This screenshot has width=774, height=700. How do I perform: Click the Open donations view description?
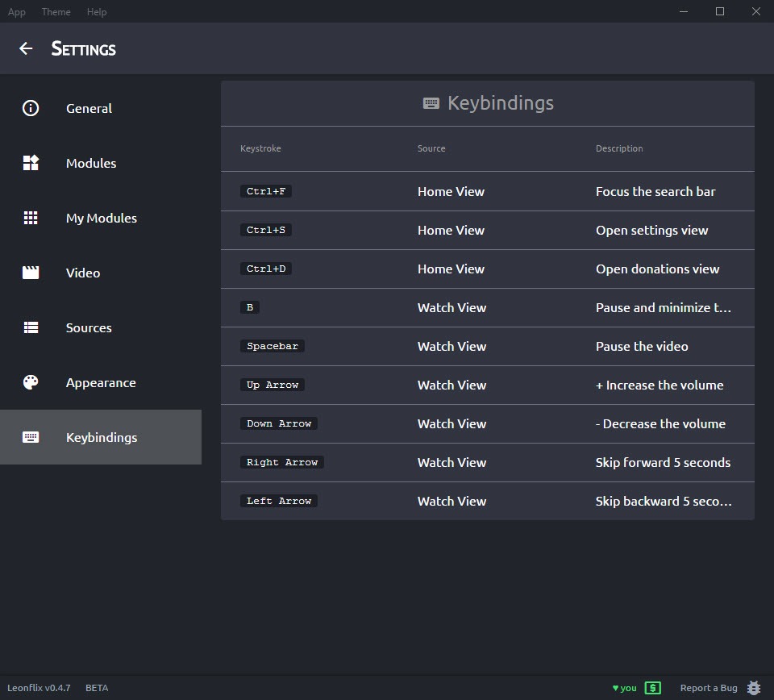658,269
